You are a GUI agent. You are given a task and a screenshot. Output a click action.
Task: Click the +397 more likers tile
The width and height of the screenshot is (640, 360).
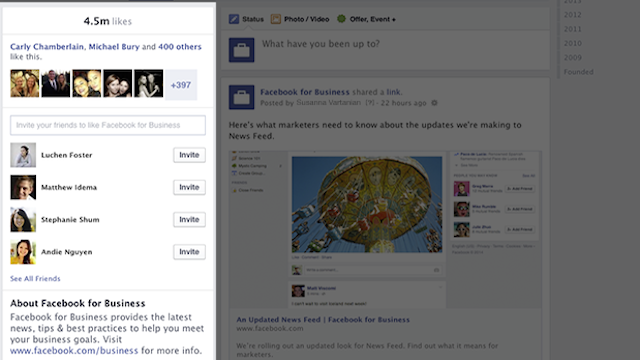(x=181, y=85)
